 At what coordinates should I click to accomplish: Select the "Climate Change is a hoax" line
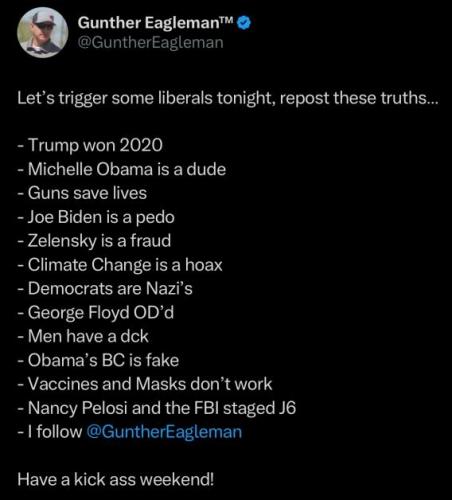point(120,265)
